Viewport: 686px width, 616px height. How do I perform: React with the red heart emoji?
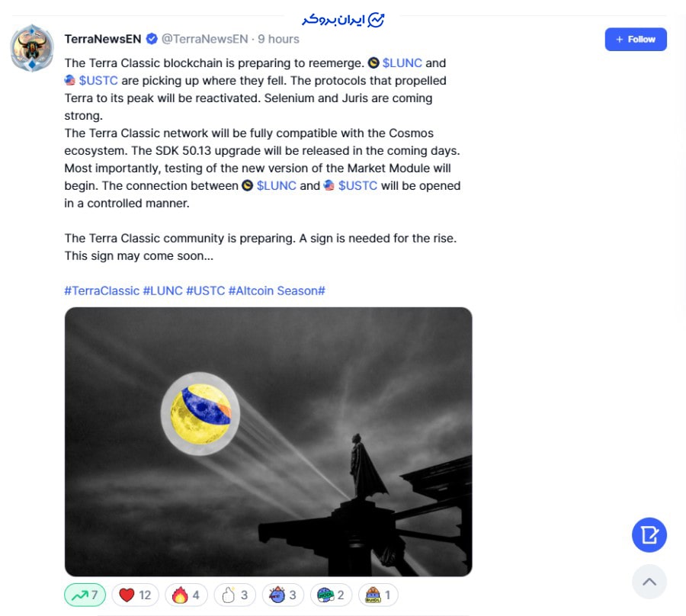(x=135, y=595)
